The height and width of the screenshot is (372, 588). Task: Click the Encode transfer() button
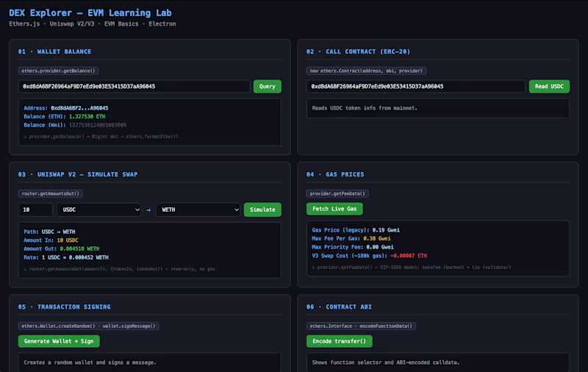340,341
